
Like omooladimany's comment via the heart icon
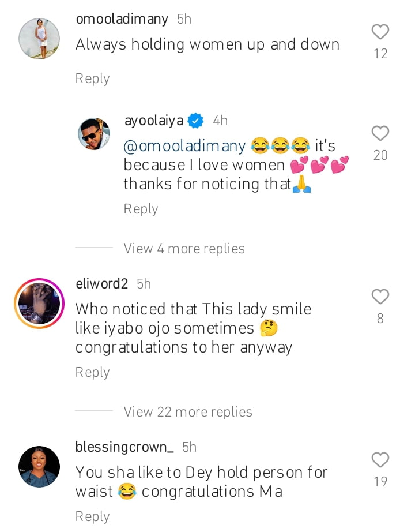380,32
